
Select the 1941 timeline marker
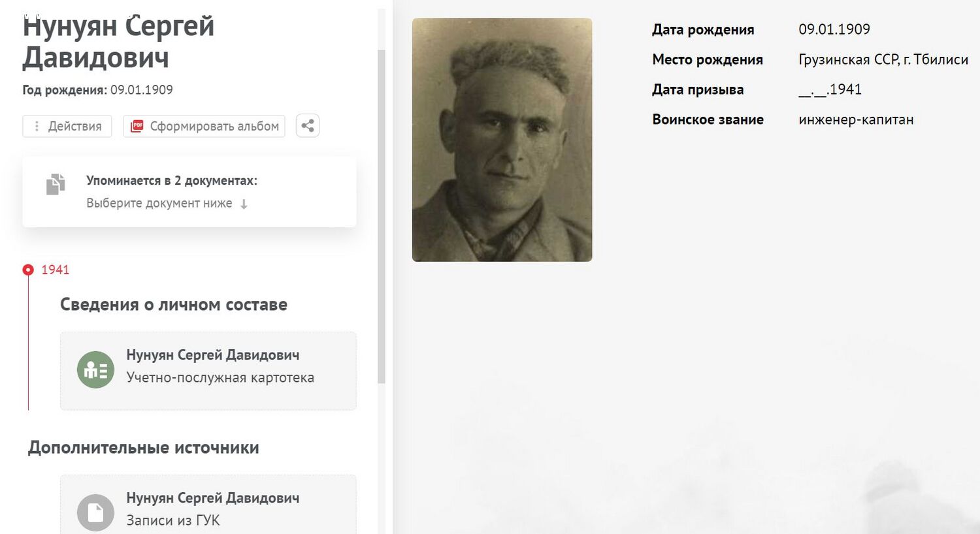coord(28,270)
